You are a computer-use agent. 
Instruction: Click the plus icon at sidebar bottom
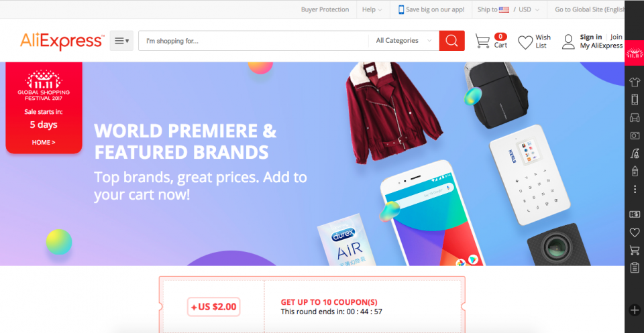pyautogui.click(x=635, y=310)
